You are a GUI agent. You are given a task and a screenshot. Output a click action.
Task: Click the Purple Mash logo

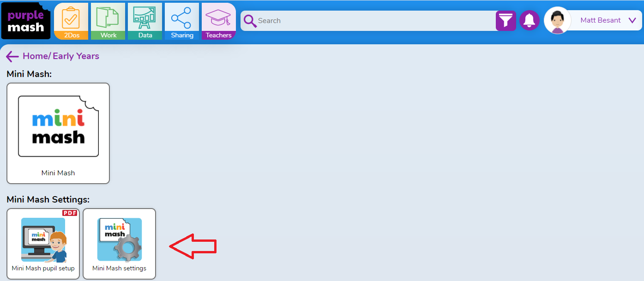coord(26,21)
